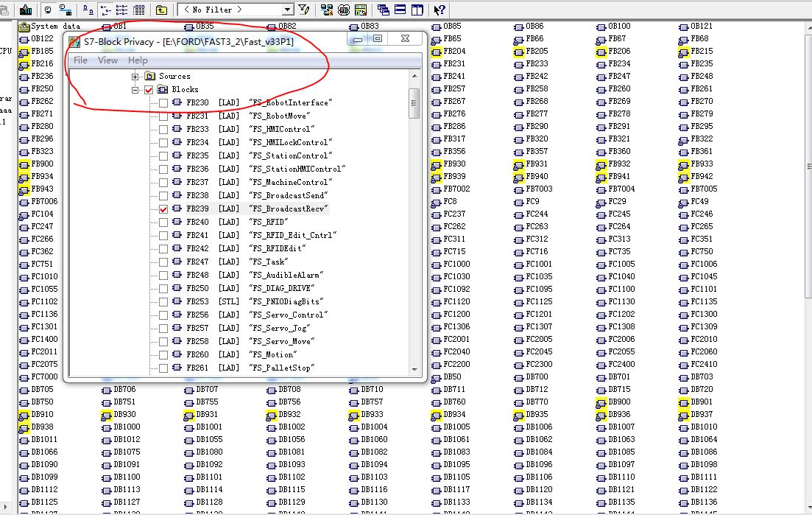Screen dimensions: 812x515
Task: Select FB256 FS_Servo_Control row
Action: pyautogui.click(x=250, y=315)
